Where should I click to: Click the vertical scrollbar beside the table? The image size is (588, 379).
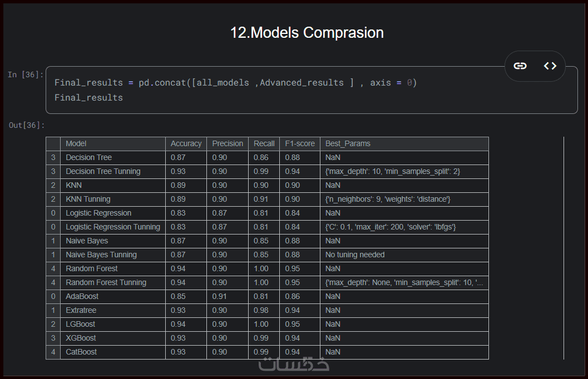564,248
